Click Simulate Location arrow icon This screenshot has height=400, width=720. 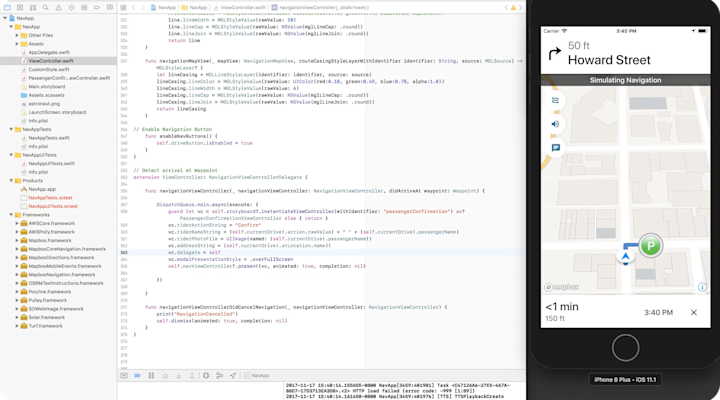click(x=233, y=375)
